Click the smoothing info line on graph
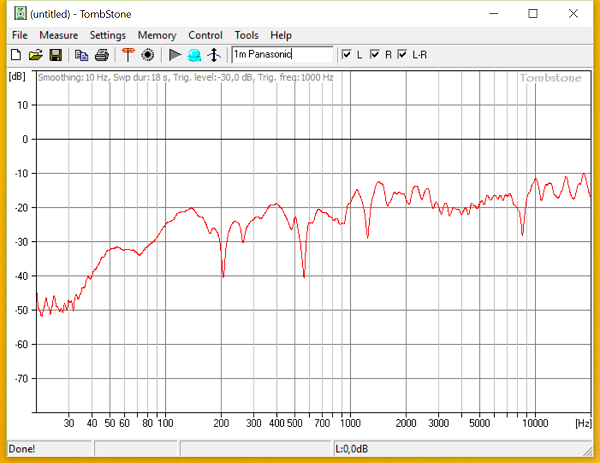 point(186,77)
